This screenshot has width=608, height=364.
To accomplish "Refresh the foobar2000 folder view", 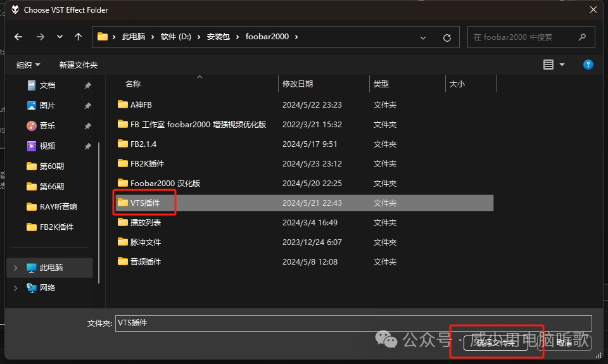I will pyautogui.click(x=447, y=37).
